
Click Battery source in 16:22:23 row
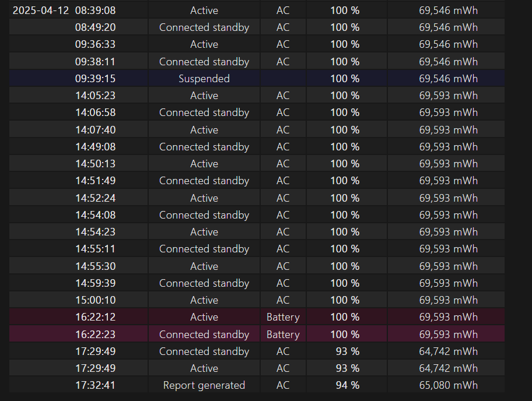pos(283,335)
